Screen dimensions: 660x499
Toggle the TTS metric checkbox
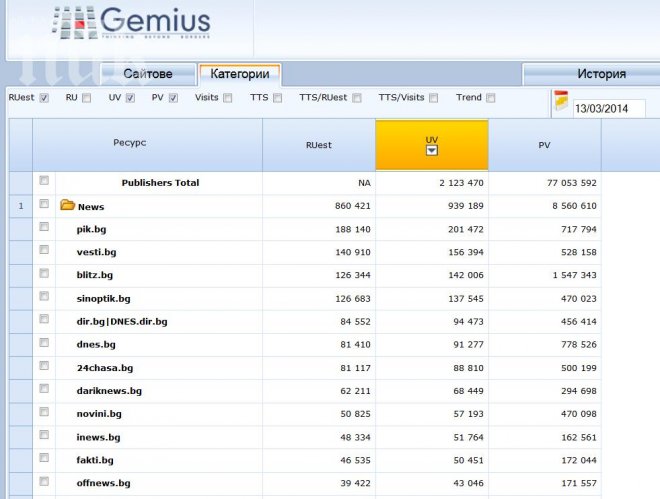pyautogui.click(x=277, y=98)
